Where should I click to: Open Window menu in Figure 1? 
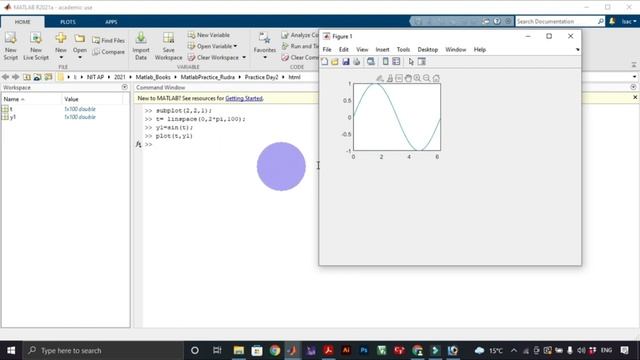point(456,49)
